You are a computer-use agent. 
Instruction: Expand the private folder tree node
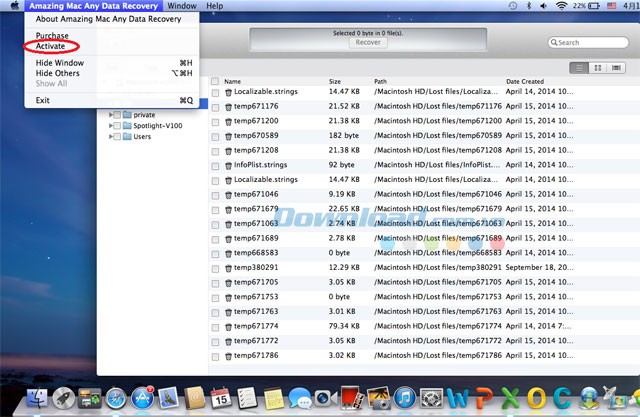[108, 115]
